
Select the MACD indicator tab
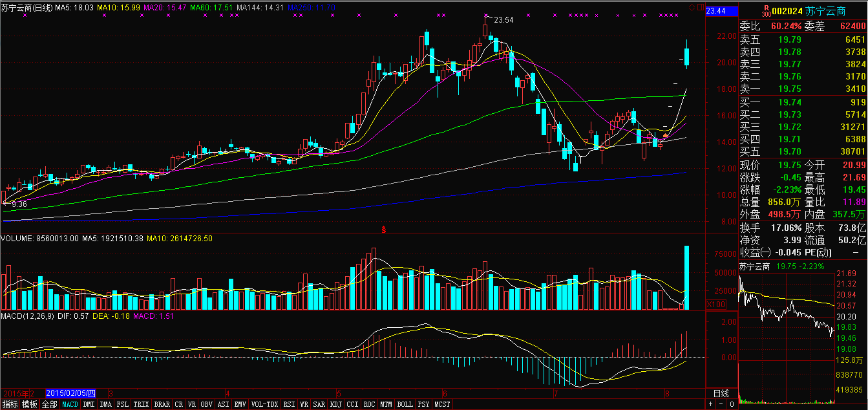click(x=70, y=404)
